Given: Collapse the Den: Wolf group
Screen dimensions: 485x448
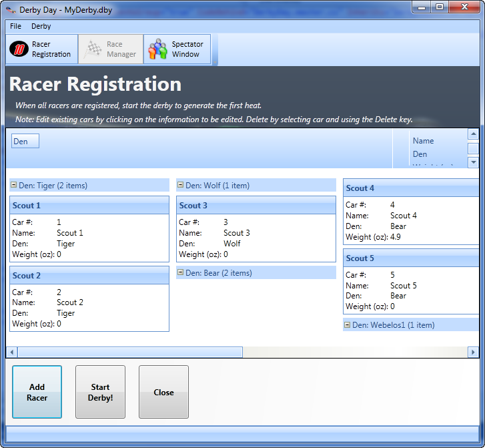Looking at the screenshot, I should [181, 185].
